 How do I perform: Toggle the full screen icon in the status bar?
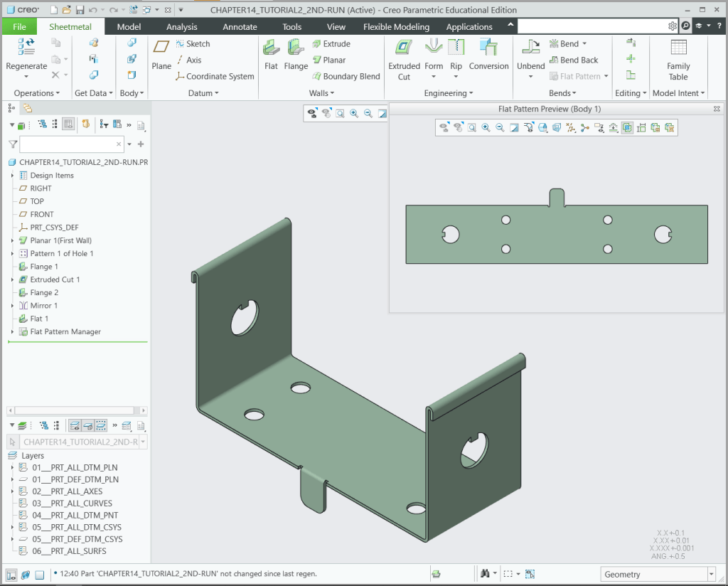pos(40,575)
